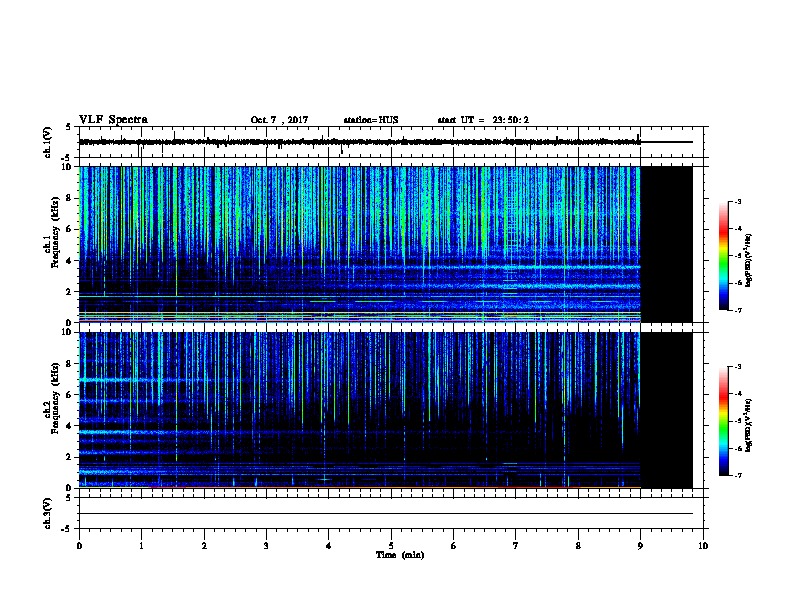The image size is (792, 612).
Task: Click time axis tick label '2'
Action: point(204,546)
